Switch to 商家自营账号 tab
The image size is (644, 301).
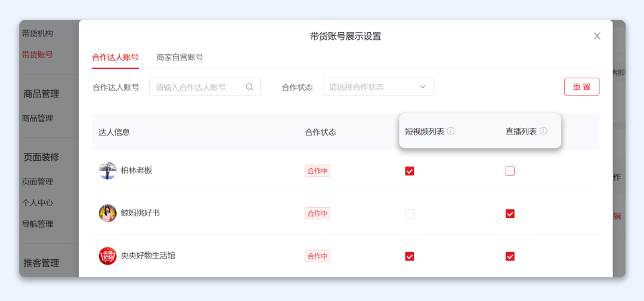click(x=179, y=57)
